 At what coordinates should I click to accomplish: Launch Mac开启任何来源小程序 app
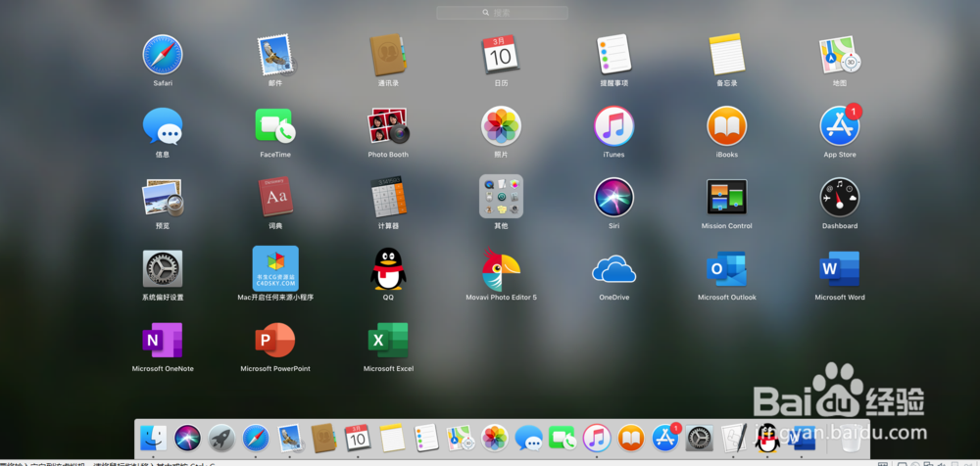click(x=275, y=268)
